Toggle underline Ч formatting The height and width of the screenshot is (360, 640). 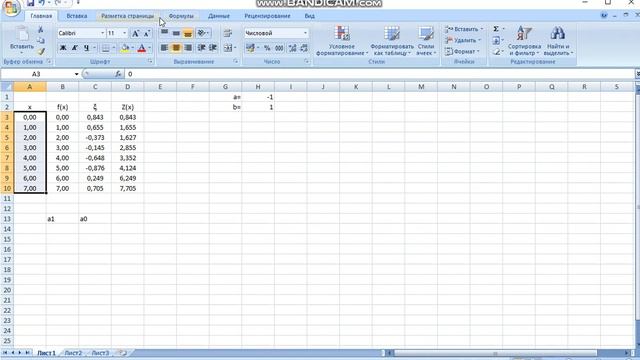87,48
